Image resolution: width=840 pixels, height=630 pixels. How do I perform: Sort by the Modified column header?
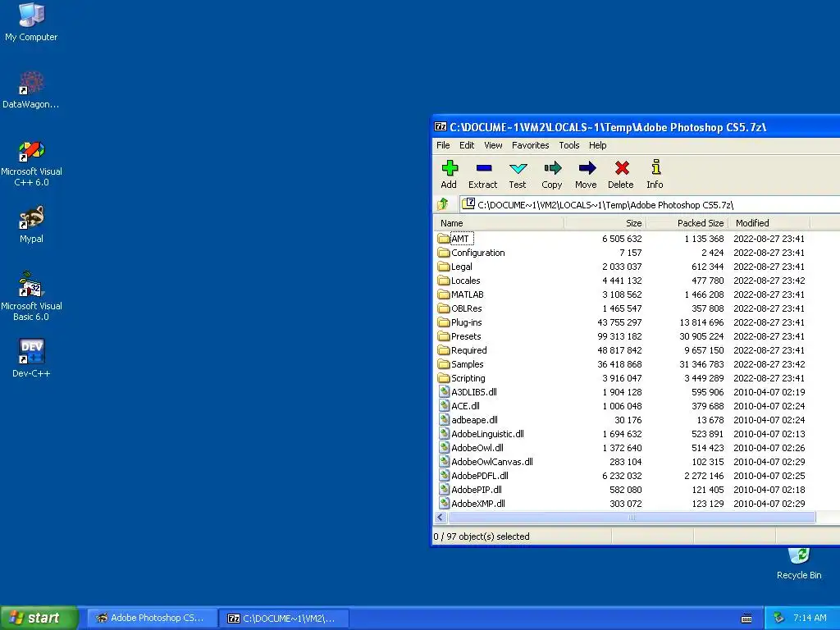click(x=769, y=223)
